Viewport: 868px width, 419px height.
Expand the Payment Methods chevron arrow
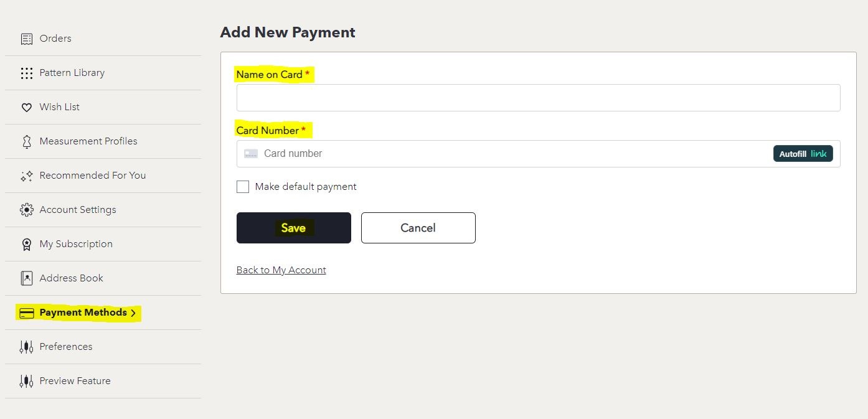(x=133, y=313)
